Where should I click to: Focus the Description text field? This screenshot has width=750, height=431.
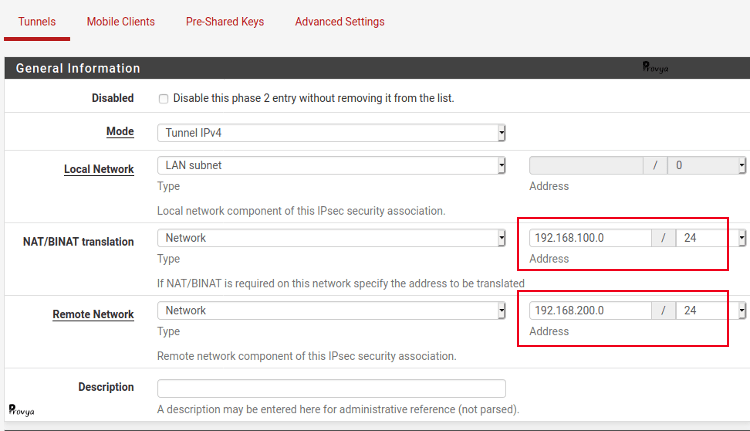tap(331, 388)
